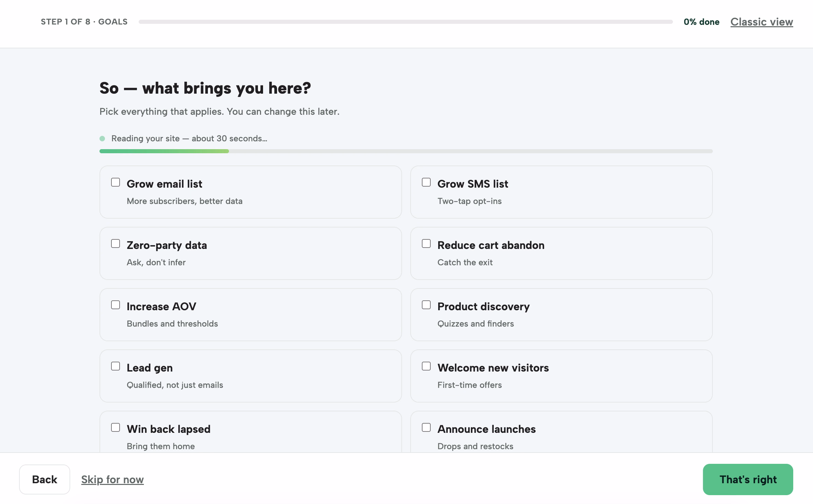This screenshot has width=813, height=504.
Task: Check the Product discovery checkbox
Action: (426, 305)
